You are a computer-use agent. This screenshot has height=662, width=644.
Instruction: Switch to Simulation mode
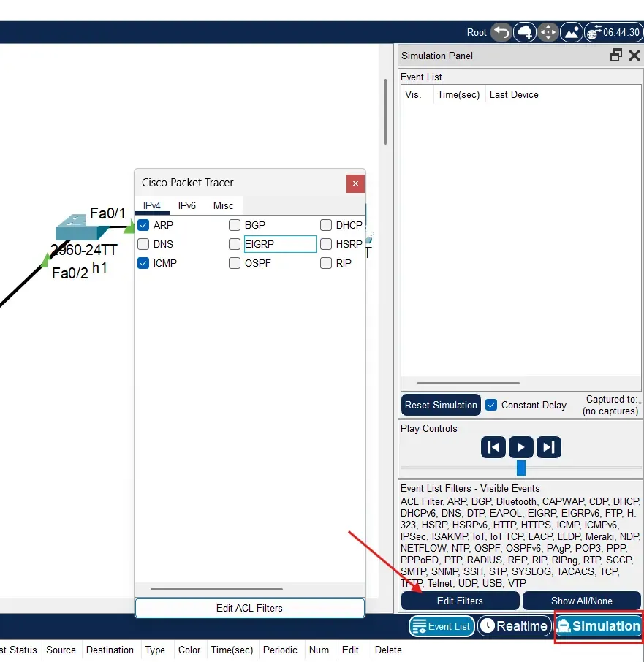(599, 626)
